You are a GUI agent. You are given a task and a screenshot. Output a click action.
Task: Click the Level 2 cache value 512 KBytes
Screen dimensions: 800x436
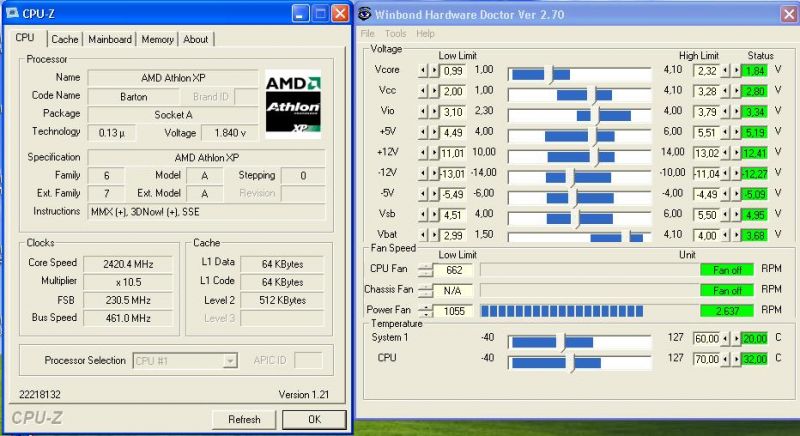point(282,300)
